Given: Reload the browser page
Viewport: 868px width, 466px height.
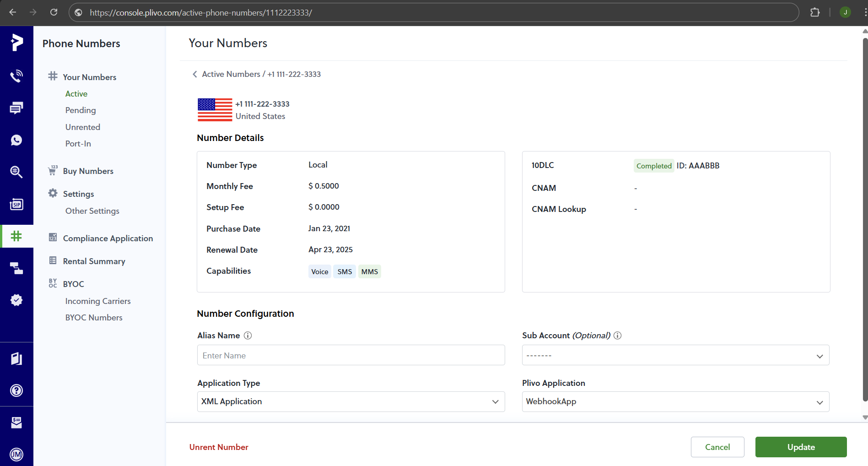Looking at the screenshot, I should click(x=54, y=12).
